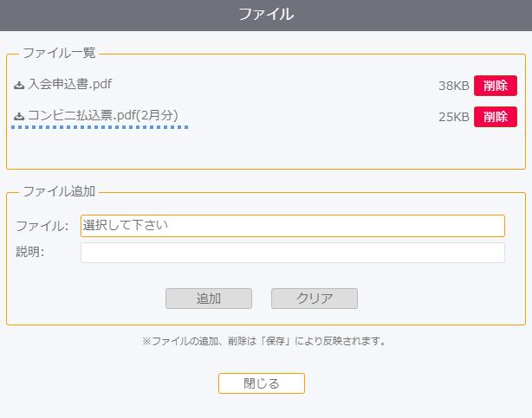The width and height of the screenshot is (532, 418).
Task: Open the コンビニ払込票.pdf(2月分) file link
Action: [x=103, y=115]
